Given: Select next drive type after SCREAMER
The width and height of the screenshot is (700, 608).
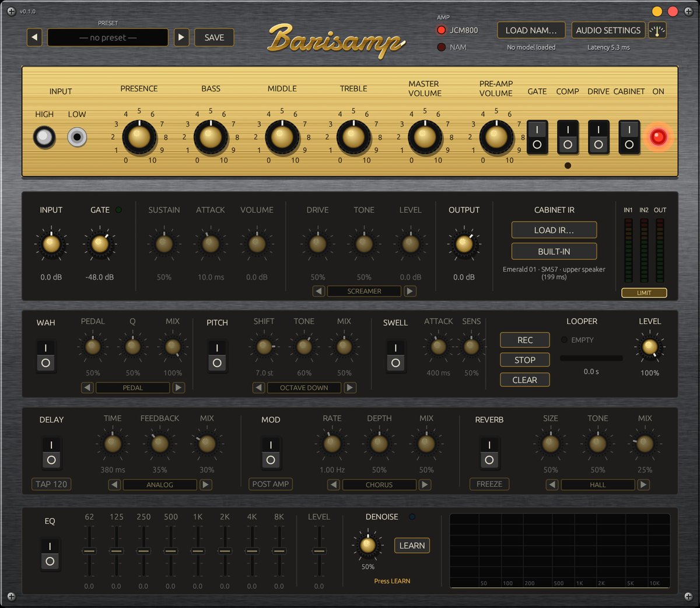Looking at the screenshot, I should pos(411,291).
